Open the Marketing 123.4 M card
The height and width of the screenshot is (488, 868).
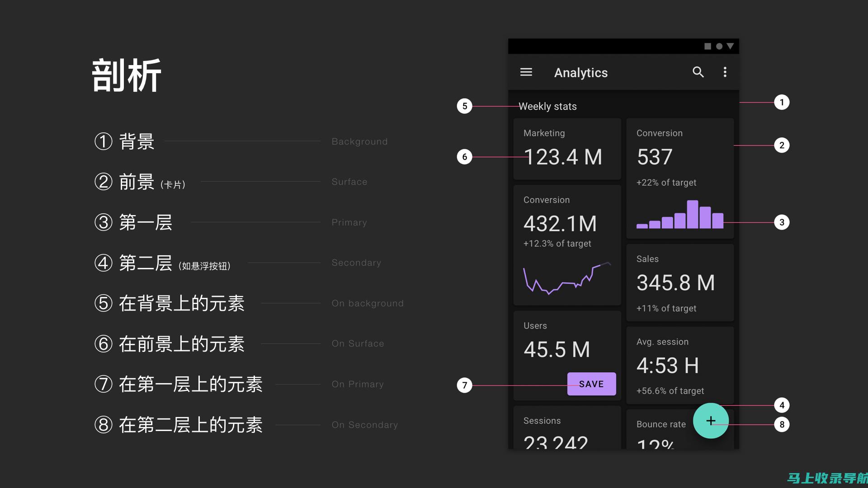point(567,149)
